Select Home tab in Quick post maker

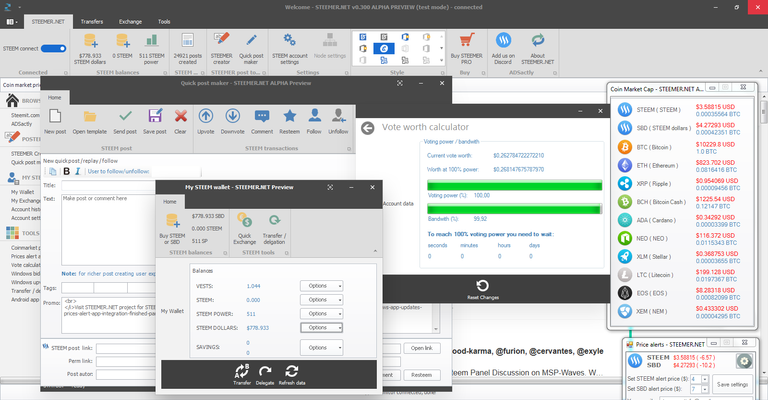pyautogui.click(x=55, y=97)
